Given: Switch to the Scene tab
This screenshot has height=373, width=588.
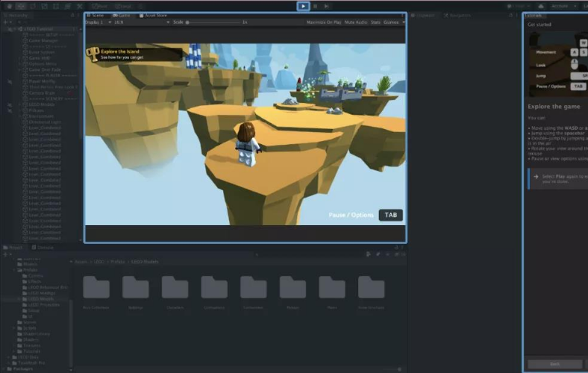Looking at the screenshot, I should [96, 16].
